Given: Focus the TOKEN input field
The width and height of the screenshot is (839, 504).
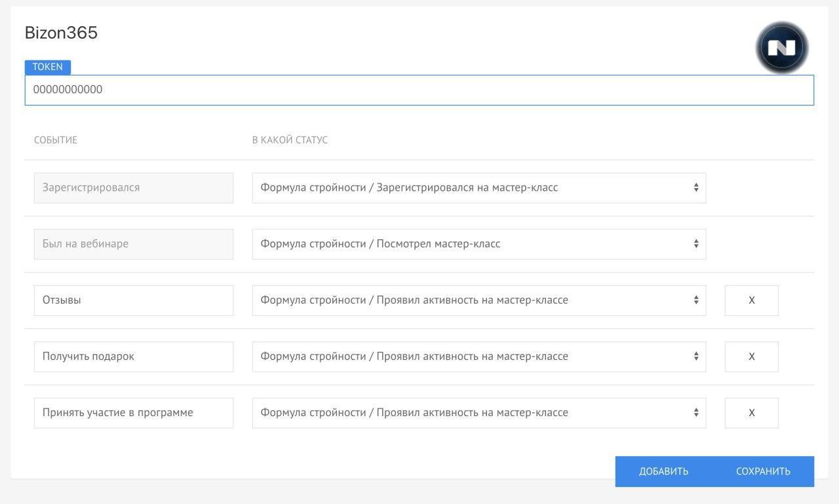Looking at the screenshot, I should [419, 90].
